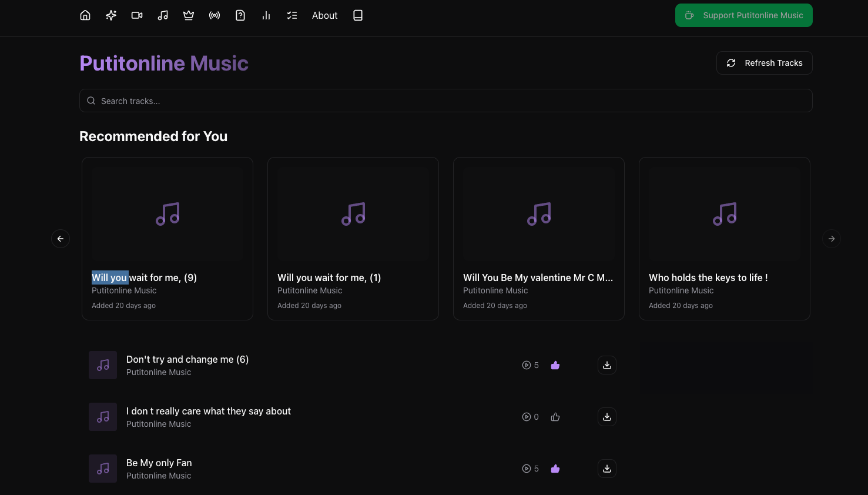Screen dimensions: 868x495
Task: Unlike 'Don't try and change me (6)'
Action: (x=555, y=365)
